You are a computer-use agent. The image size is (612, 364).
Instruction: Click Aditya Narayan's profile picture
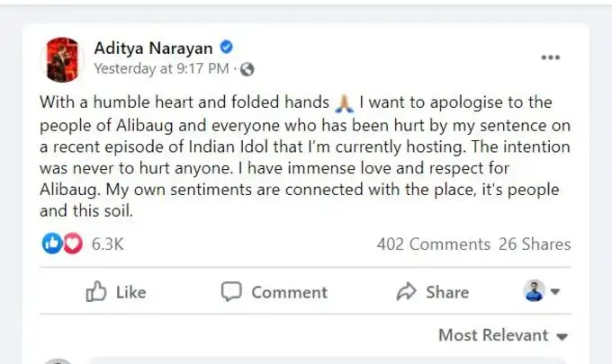(x=60, y=58)
